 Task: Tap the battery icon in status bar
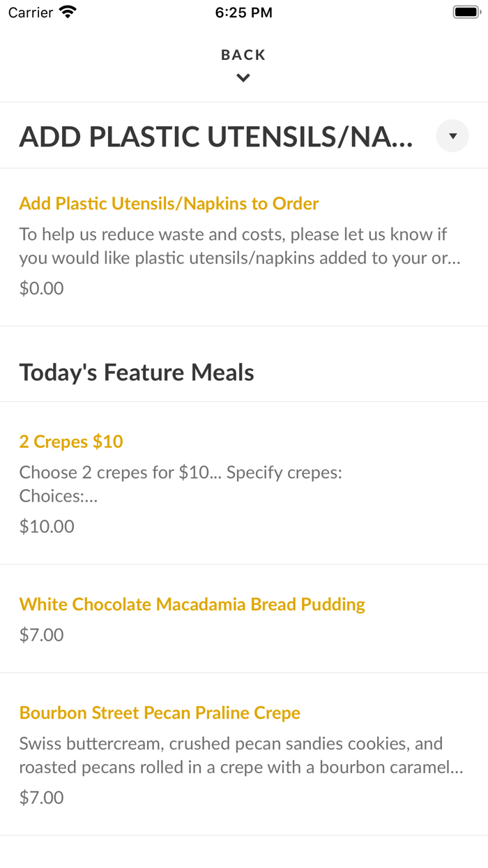click(x=466, y=13)
